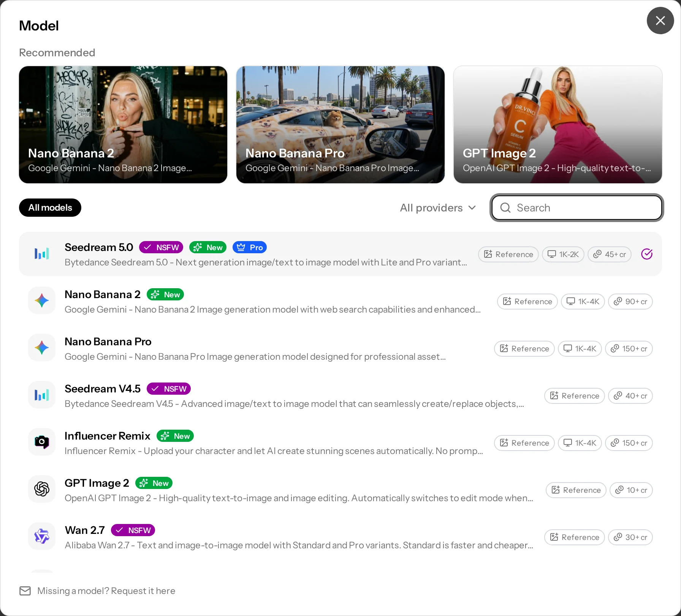Open the Nano Banana 2 recommended card
This screenshot has height=616, width=681.
coord(123,125)
